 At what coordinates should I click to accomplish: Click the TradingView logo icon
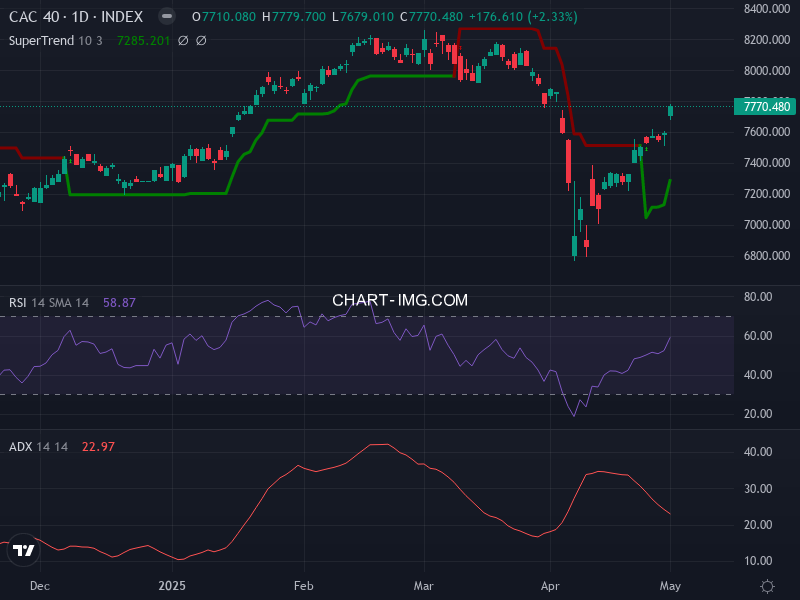point(23,550)
